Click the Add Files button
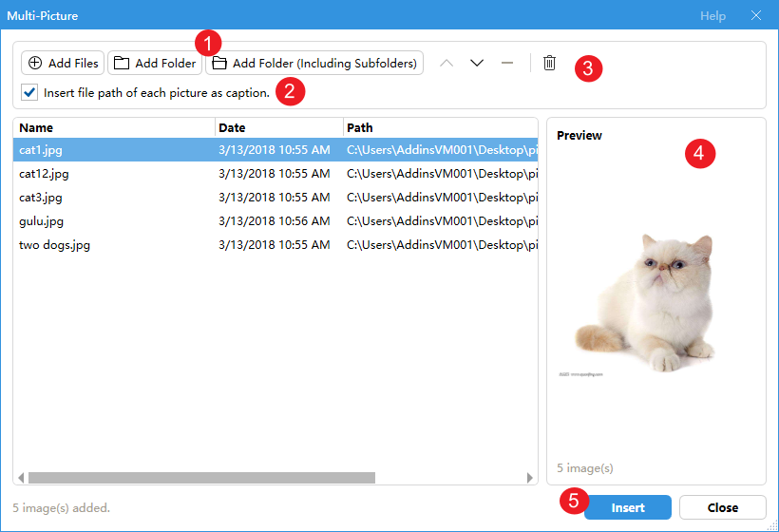The image size is (779, 532). 63,63
